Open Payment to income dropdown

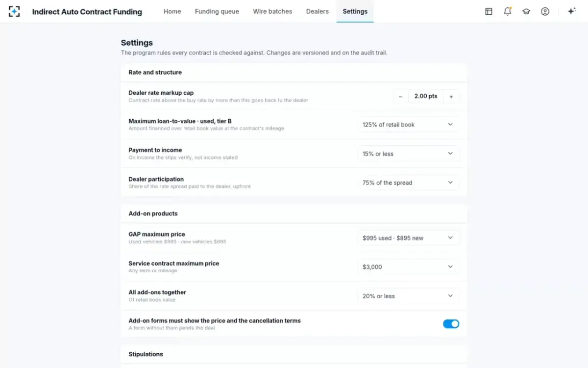(408, 154)
